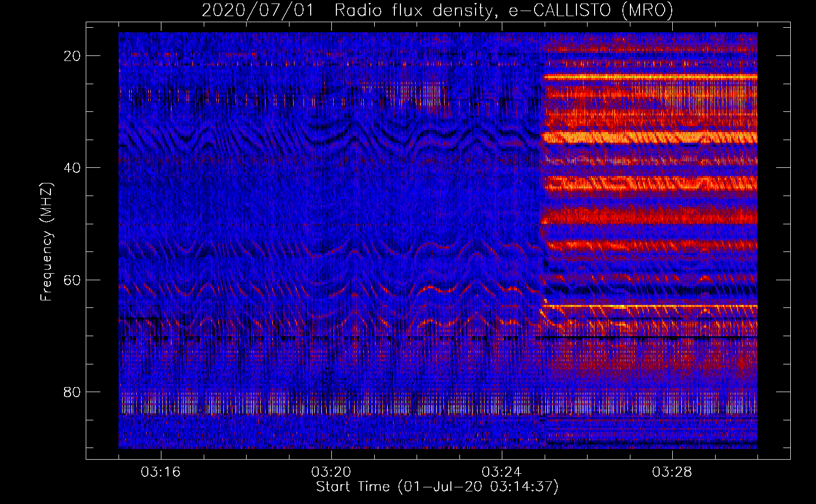
Task: Click the '20' frequency tick label
Action: tap(72, 56)
